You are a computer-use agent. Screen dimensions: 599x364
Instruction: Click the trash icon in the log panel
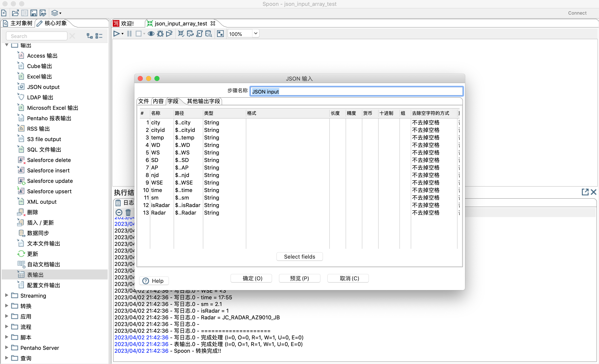(128, 212)
